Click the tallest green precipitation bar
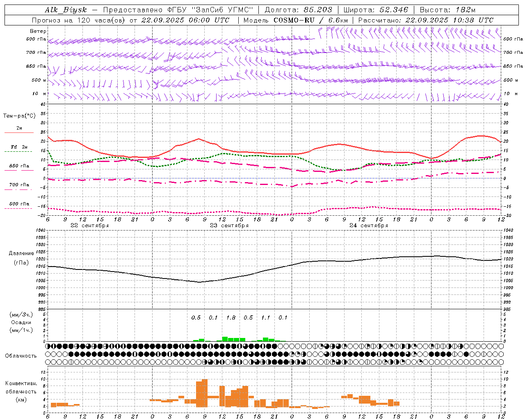This screenshot has height=420, width=525. tap(225, 339)
